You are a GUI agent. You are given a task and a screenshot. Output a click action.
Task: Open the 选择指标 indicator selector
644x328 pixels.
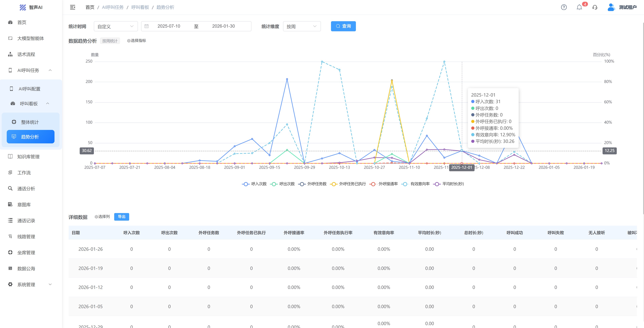137,41
